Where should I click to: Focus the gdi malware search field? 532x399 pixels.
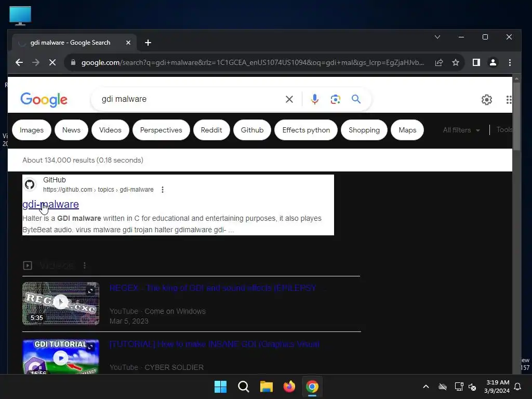(190, 99)
